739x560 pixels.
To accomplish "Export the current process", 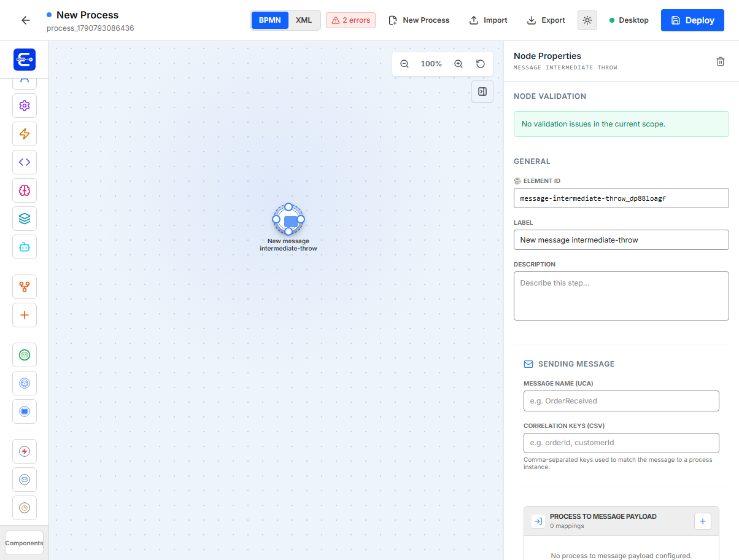I will coord(546,20).
